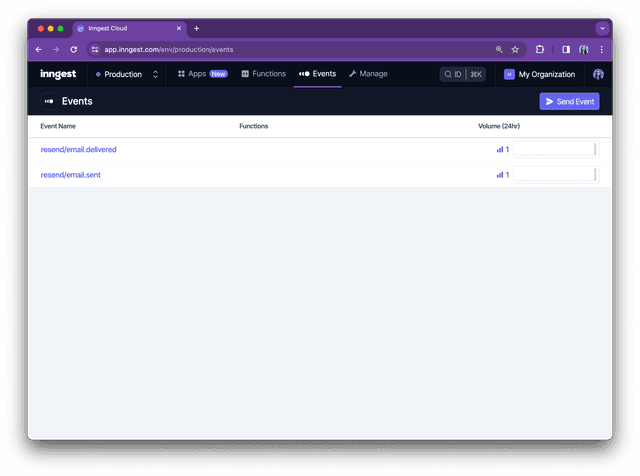Select the Inngest Cloud tab
Image resolution: width=640 pixels, height=476 pixels.
130,28
